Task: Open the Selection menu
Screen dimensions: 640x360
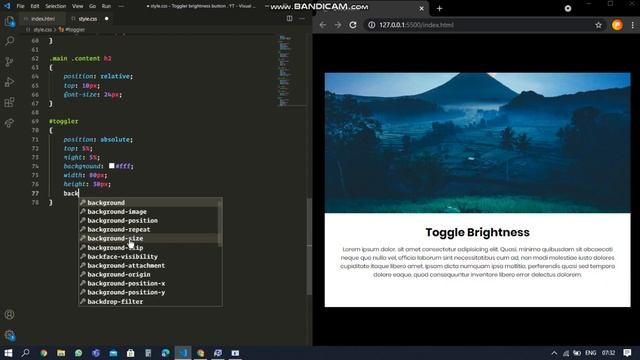Action: (x=56, y=6)
